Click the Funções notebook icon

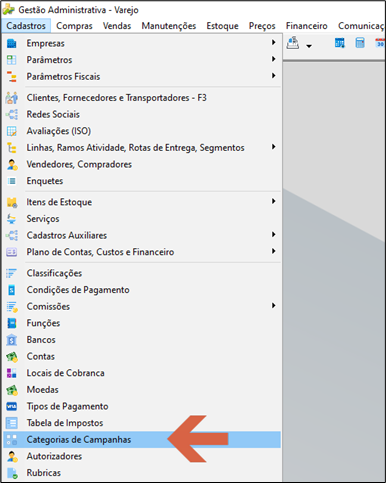coord(12,323)
